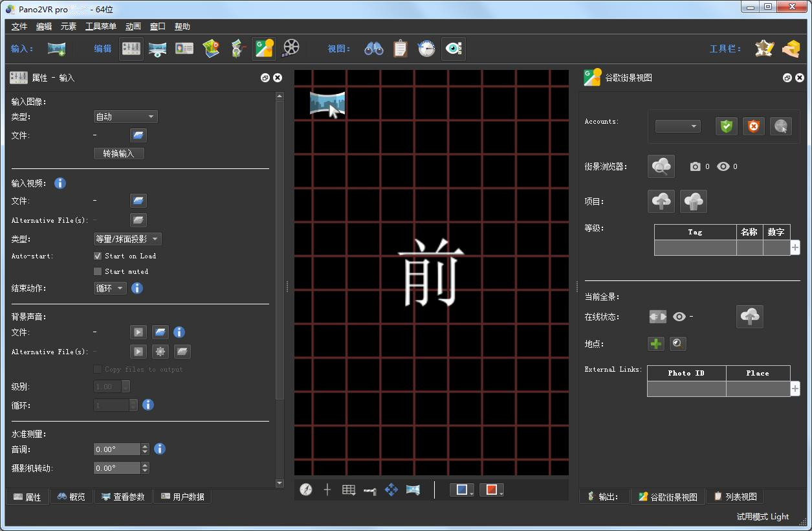812x531 pixels.
Task: Enable the Start muted checkbox
Action: click(x=98, y=271)
